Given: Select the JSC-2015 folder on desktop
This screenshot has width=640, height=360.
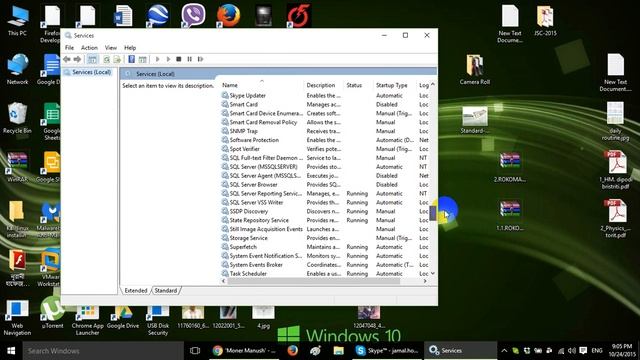Looking at the screenshot, I should click(545, 20).
